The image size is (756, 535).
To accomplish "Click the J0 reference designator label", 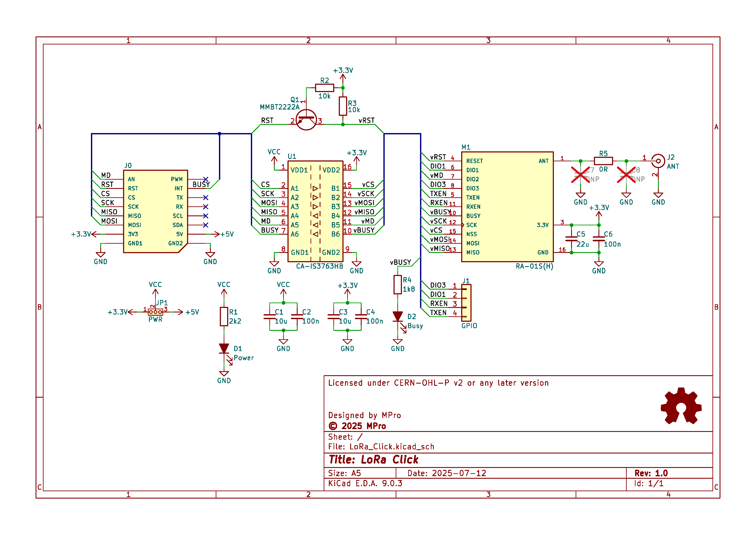I will coord(128,166).
